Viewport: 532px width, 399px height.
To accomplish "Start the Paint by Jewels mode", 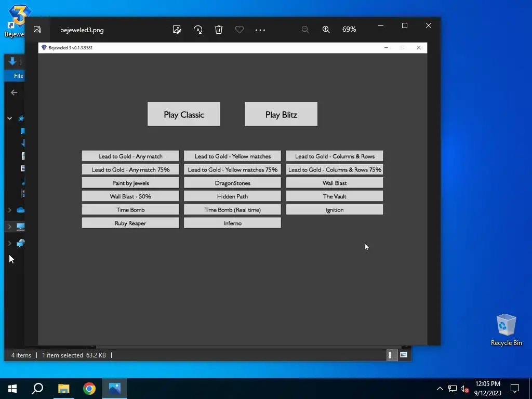I will pos(130,183).
